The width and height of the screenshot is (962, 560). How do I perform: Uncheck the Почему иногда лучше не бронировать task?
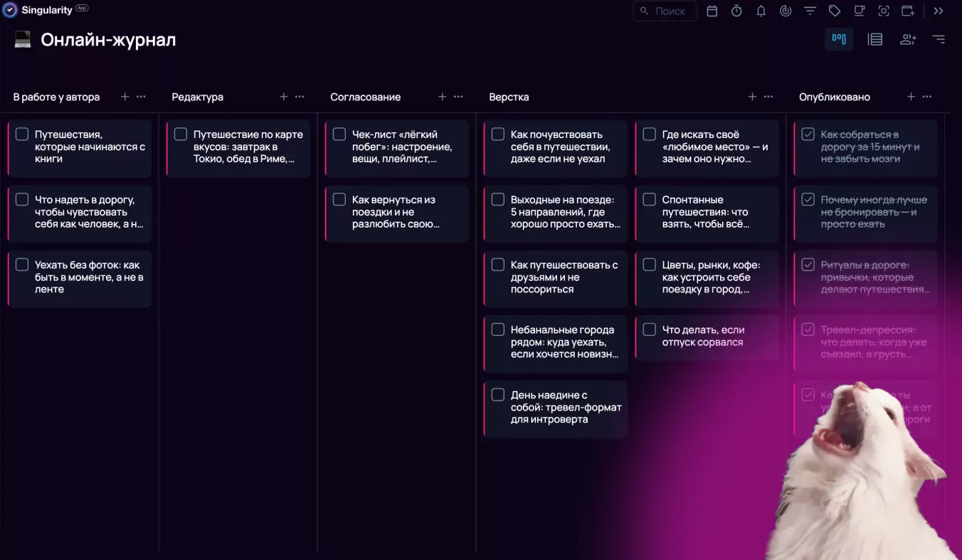(808, 199)
